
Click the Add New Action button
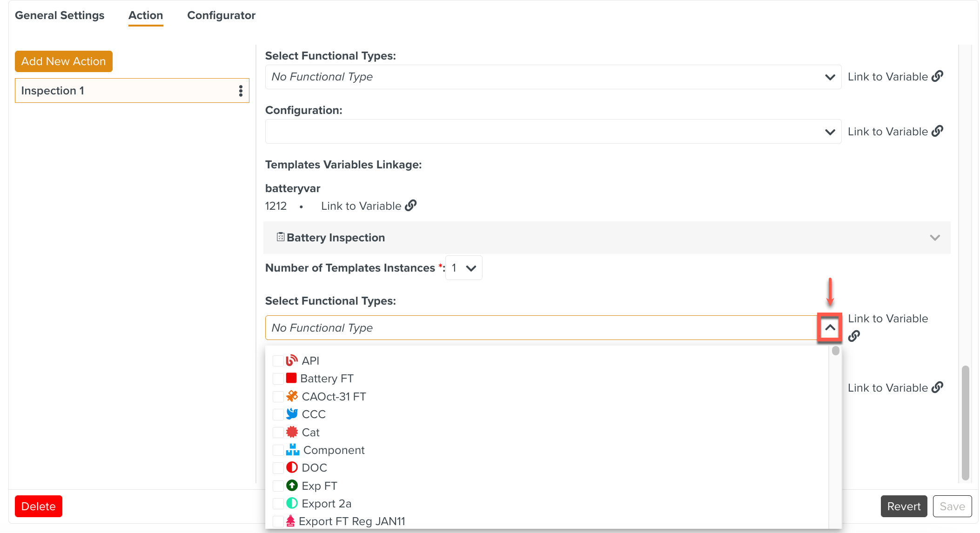click(x=64, y=61)
